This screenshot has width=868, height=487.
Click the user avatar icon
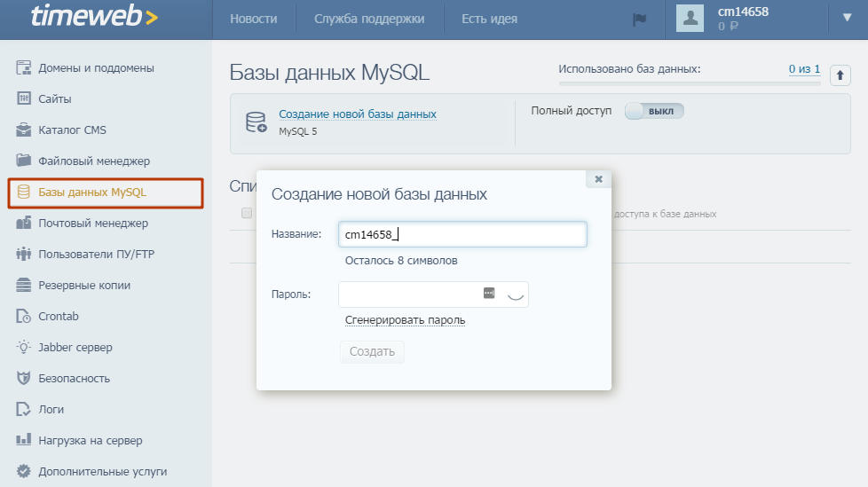coord(690,19)
